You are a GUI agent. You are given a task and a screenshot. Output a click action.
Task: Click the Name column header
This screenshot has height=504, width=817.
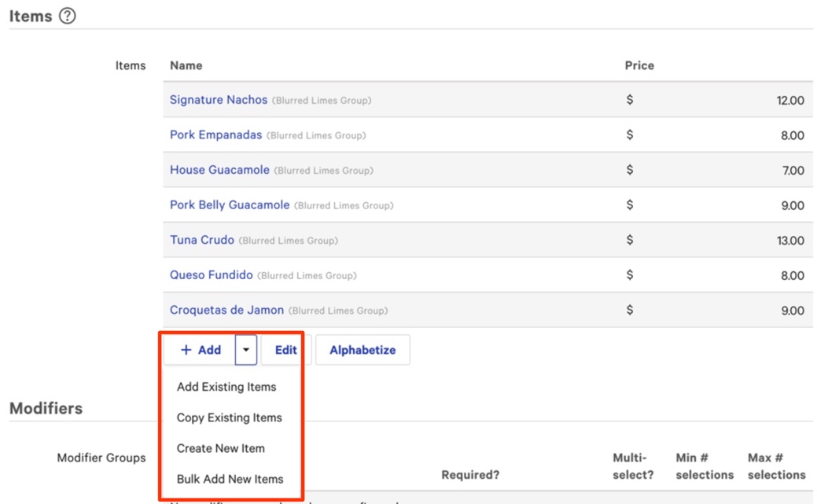(x=186, y=65)
